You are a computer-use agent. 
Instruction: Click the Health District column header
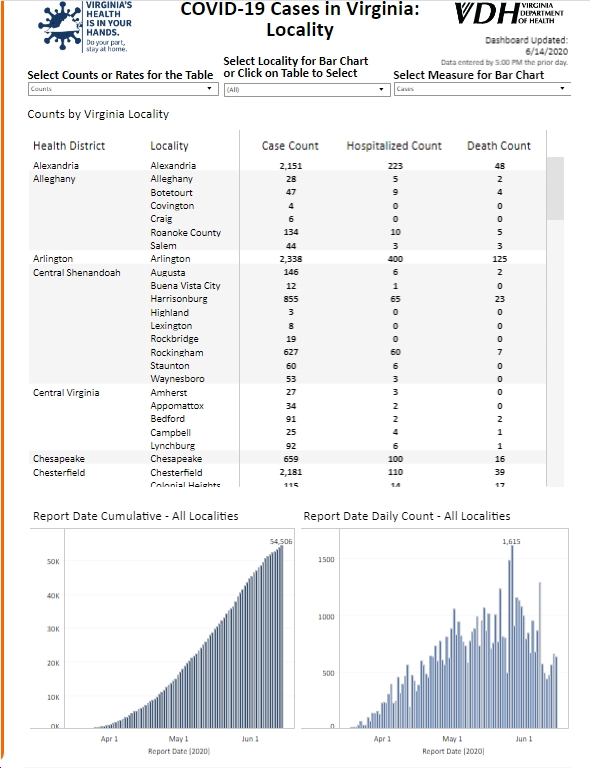(69, 146)
